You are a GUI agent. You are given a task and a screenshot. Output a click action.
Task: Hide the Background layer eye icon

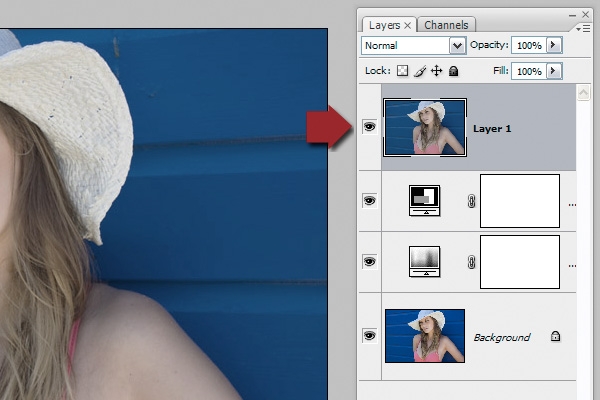coord(369,336)
